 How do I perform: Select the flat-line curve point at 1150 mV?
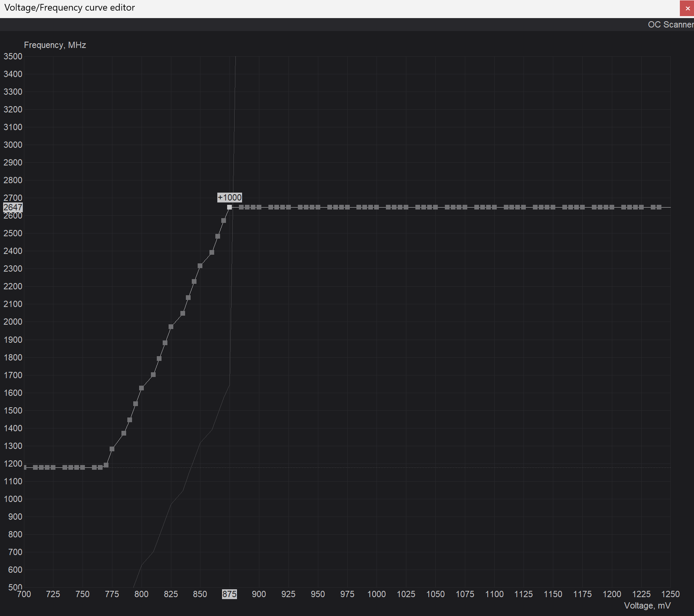tap(553, 207)
